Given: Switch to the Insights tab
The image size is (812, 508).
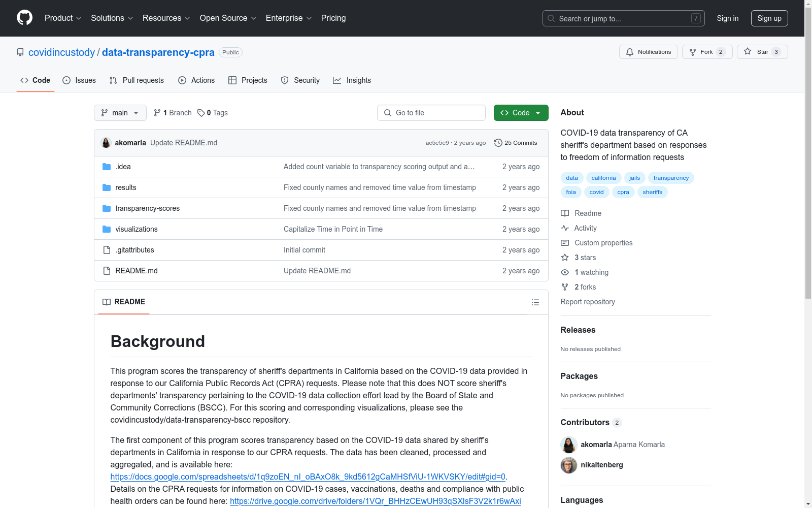Looking at the screenshot, I should pyautogui.click(x=352, y=80).
